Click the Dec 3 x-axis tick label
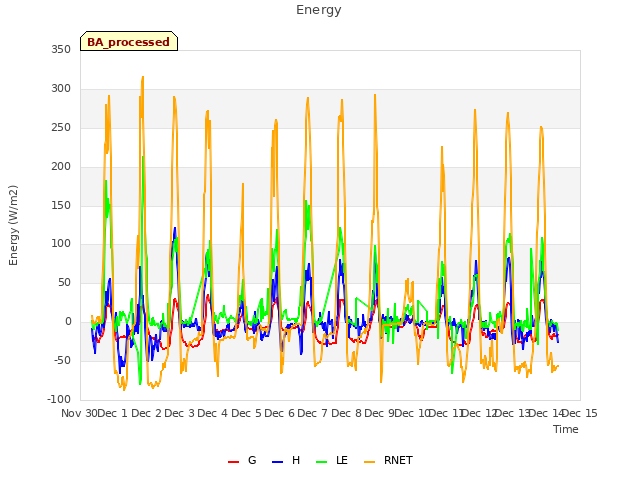Image resolution: width=640 pixels, height=480 pixels. coord(180,413)
